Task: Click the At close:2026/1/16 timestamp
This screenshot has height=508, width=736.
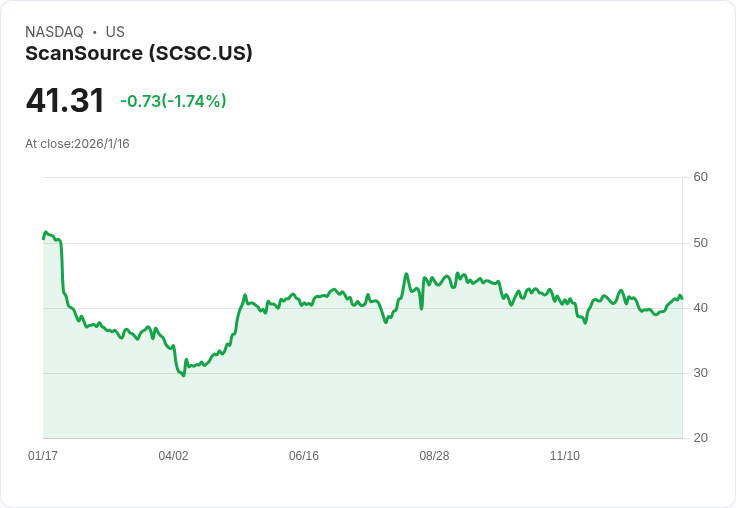Action: [77, 144]
